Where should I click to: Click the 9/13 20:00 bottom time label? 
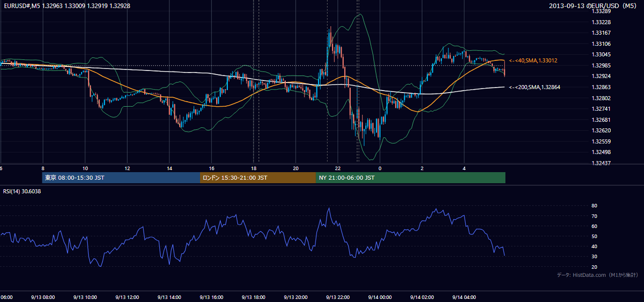(296, 297)
